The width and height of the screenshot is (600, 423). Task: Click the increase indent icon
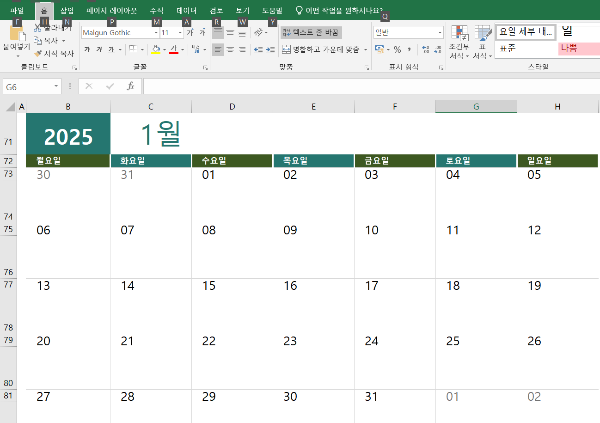coord(271,49)
